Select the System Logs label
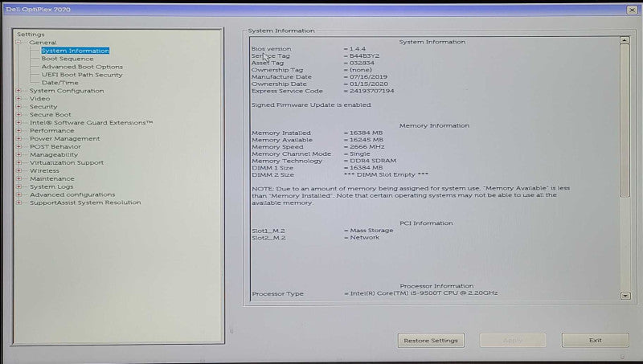This screenshot has height=364, width=643. point(51,186)
